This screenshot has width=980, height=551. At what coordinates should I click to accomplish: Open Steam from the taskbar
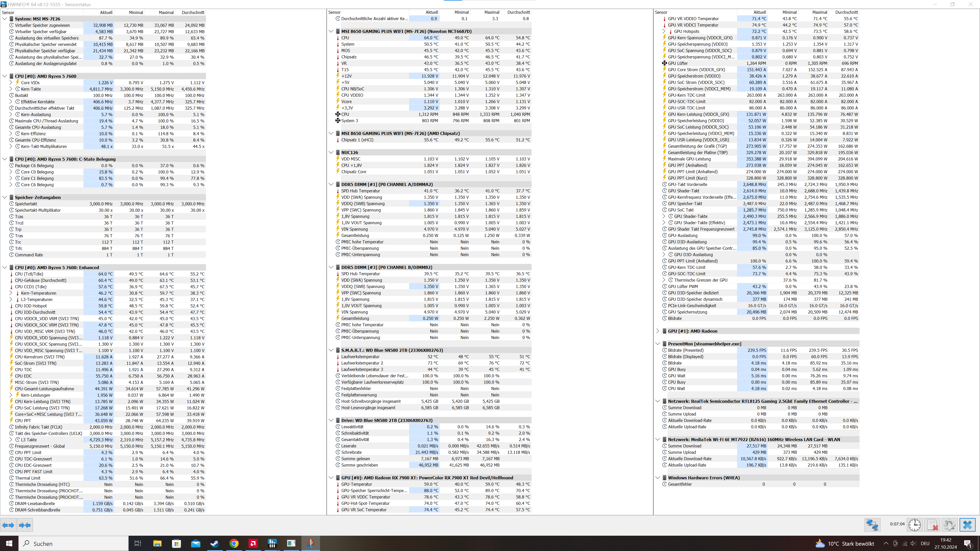click(215, 543)
